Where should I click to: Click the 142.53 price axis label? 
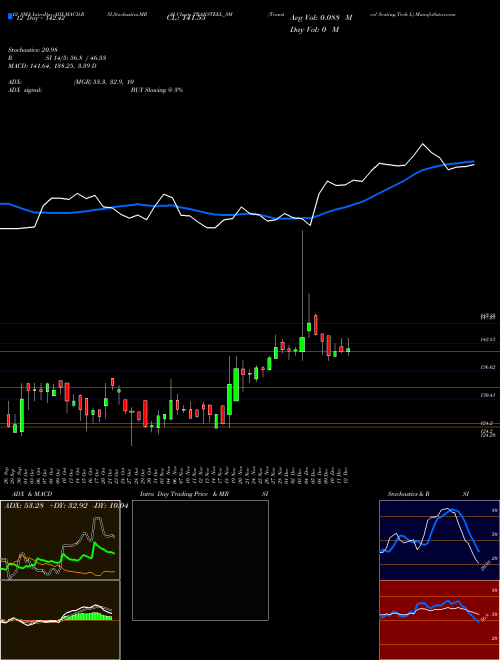click(488, 339)
